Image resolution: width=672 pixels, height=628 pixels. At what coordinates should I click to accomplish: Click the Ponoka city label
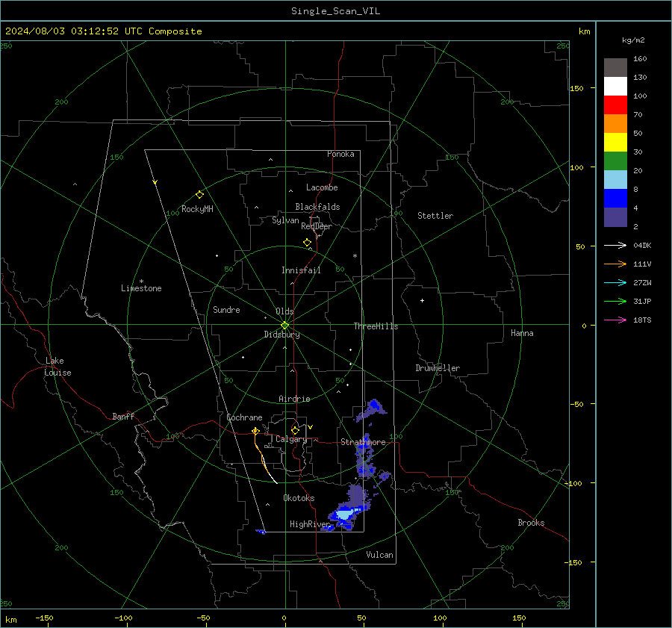point(340,154)
